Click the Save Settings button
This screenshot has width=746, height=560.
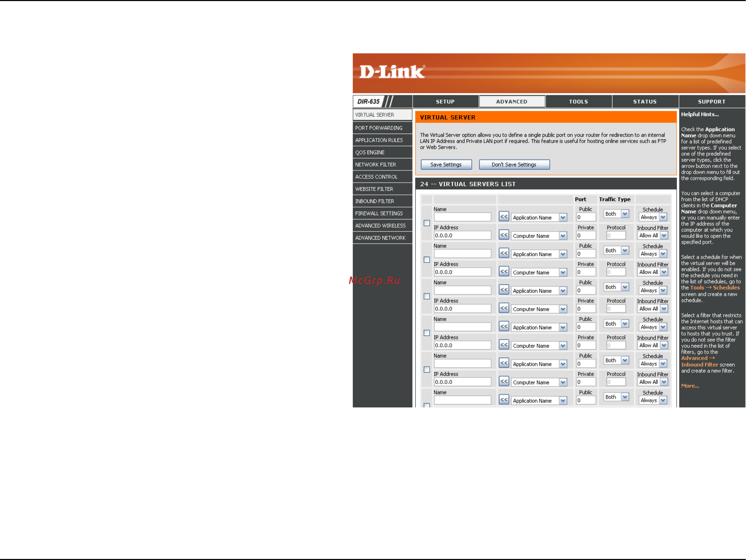click(446, 165)
